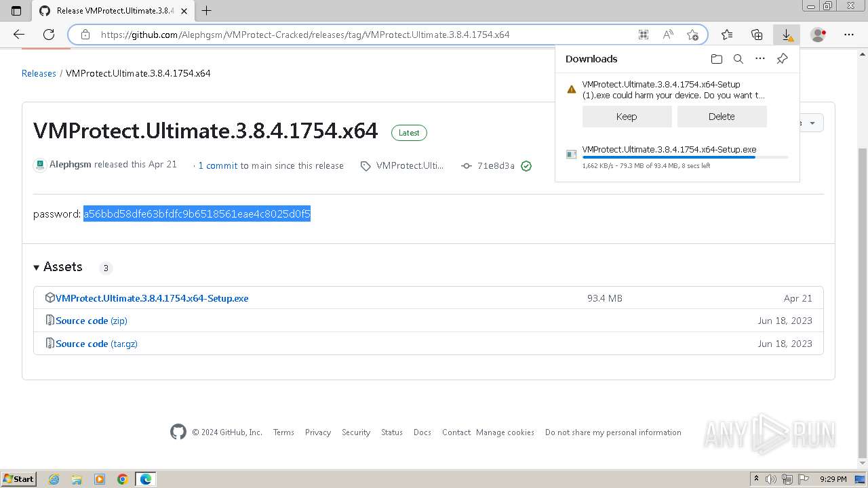This screenshot has width=868, height=488.
Task: Open Status footer link
Action: pos(392,432)
